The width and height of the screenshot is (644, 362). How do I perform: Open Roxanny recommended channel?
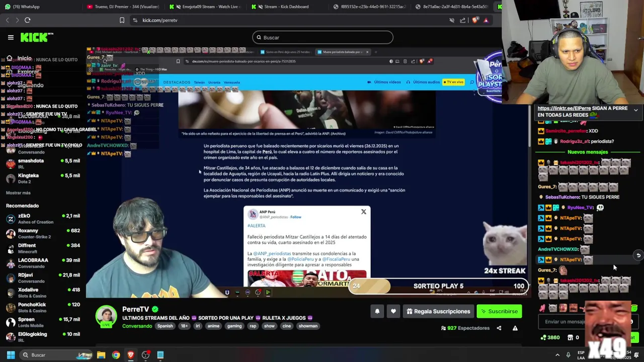43,234
